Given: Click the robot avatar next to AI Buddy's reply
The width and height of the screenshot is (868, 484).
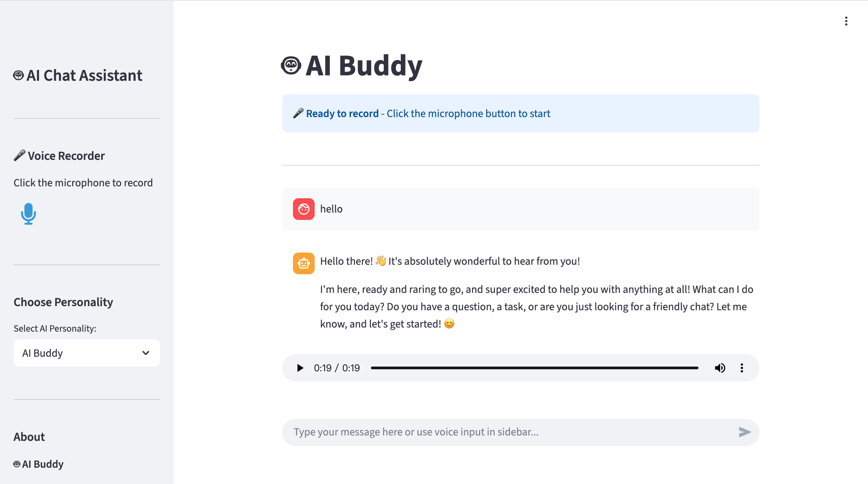Looking at the screenshot, I should point(303,263).
